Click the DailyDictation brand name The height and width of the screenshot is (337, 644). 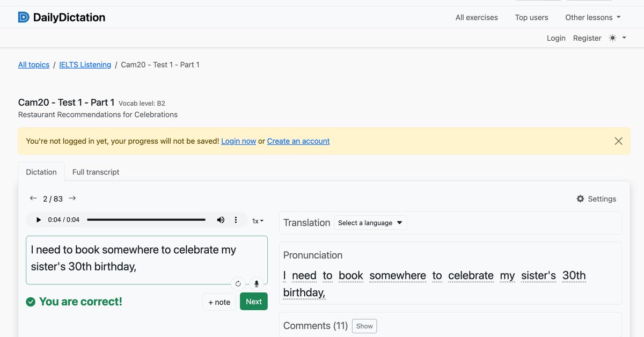(x=69, y=17)
